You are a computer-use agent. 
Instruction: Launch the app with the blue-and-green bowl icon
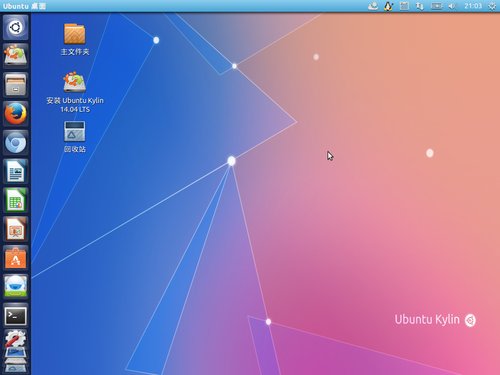(15, 287)
